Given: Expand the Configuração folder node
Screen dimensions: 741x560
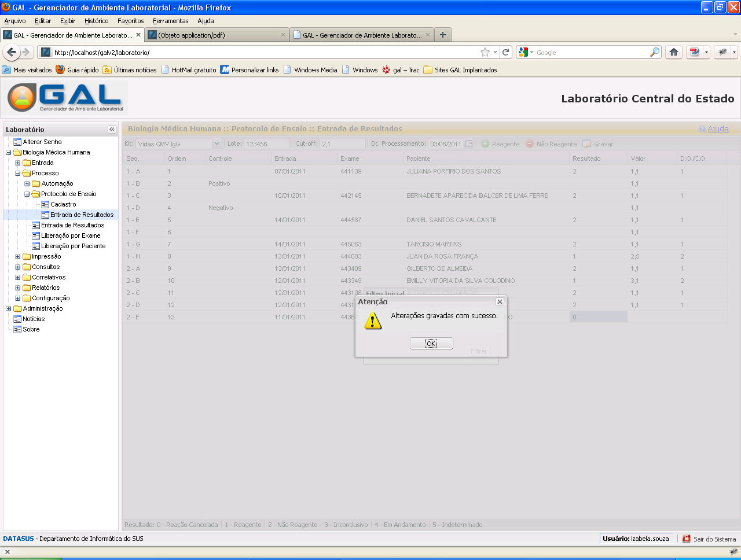Looking at the screenshot, I should tap(18, 299).
